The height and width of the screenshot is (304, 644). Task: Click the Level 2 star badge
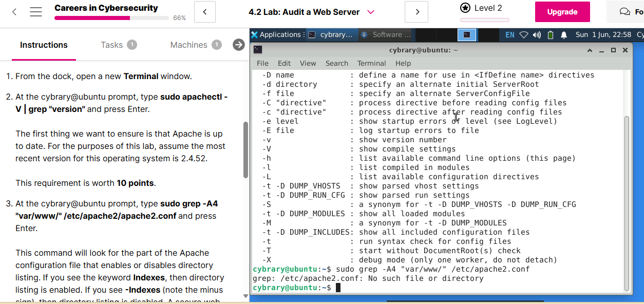click(465, 8)
